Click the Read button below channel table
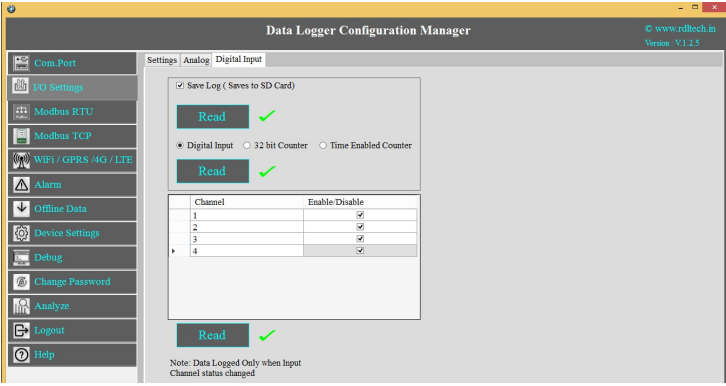Viewport: 726px width, 386px height. pyautogui.click(x=213, y=335)
